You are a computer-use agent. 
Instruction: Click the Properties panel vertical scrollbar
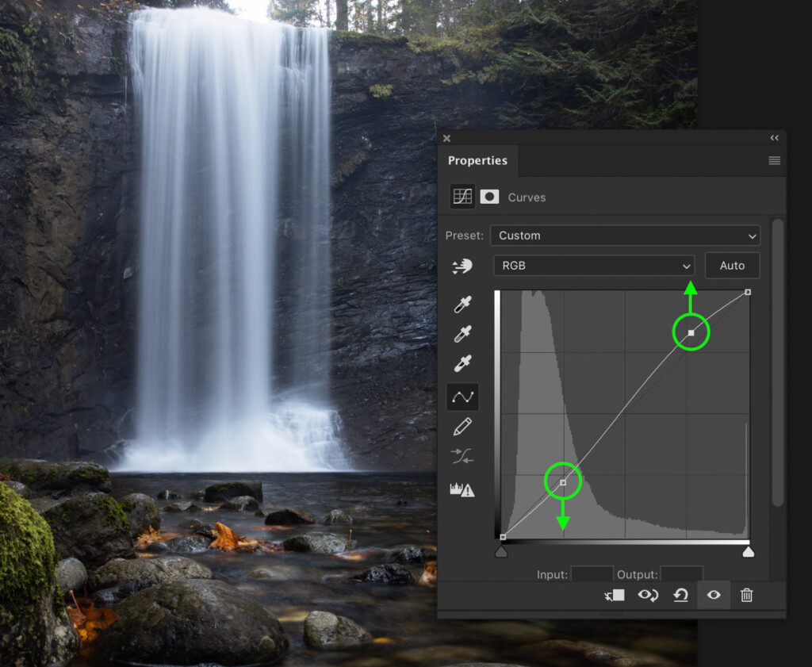click(777, 362)
